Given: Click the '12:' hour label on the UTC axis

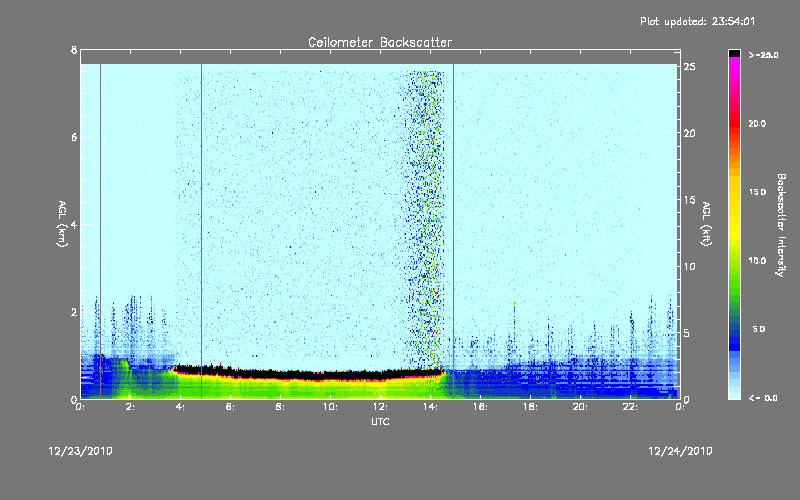Looking at the screenshot, I should click(x=380, y=407).
